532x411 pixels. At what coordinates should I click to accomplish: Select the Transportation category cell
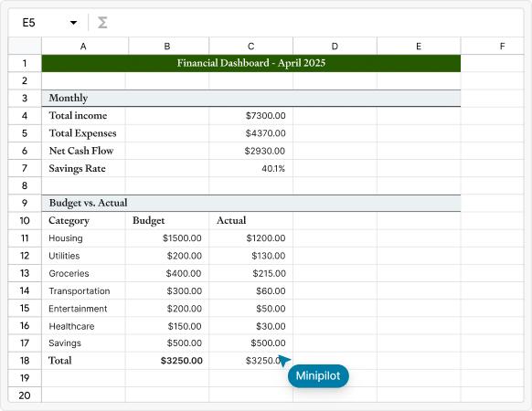pos(83,290)
